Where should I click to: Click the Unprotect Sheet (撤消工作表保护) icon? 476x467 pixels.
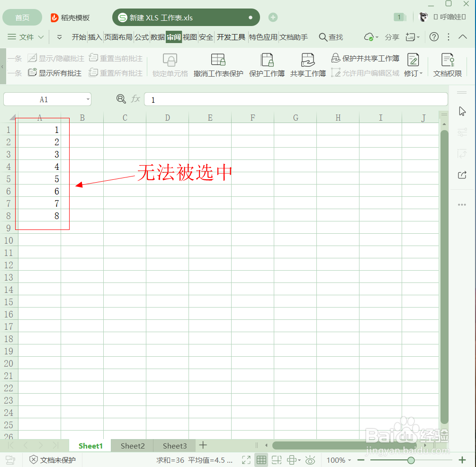tap(218, 60)
